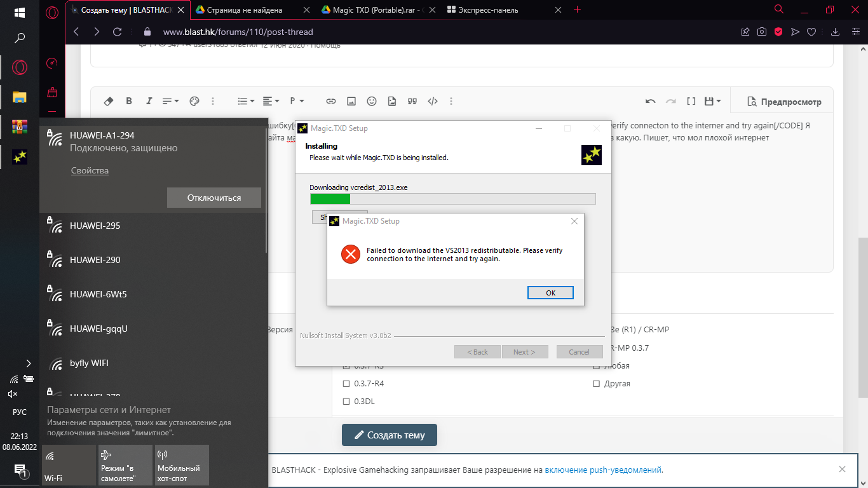868x488 pixels.
Task: Insert a code block using the code icon
Action: [x=433, y=101]
